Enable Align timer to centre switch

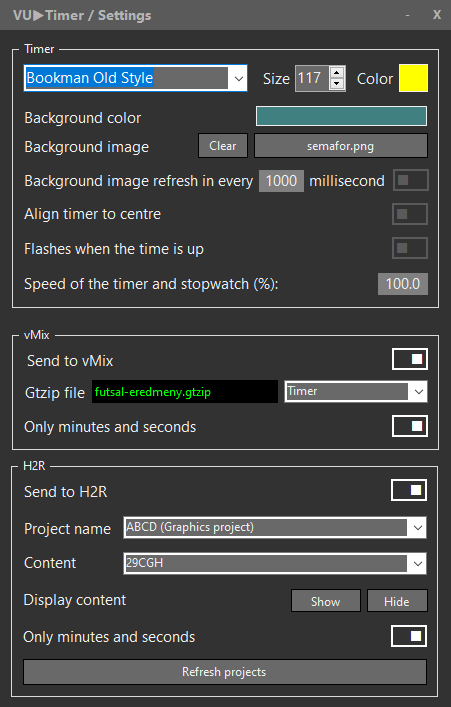tap(410, 214)
